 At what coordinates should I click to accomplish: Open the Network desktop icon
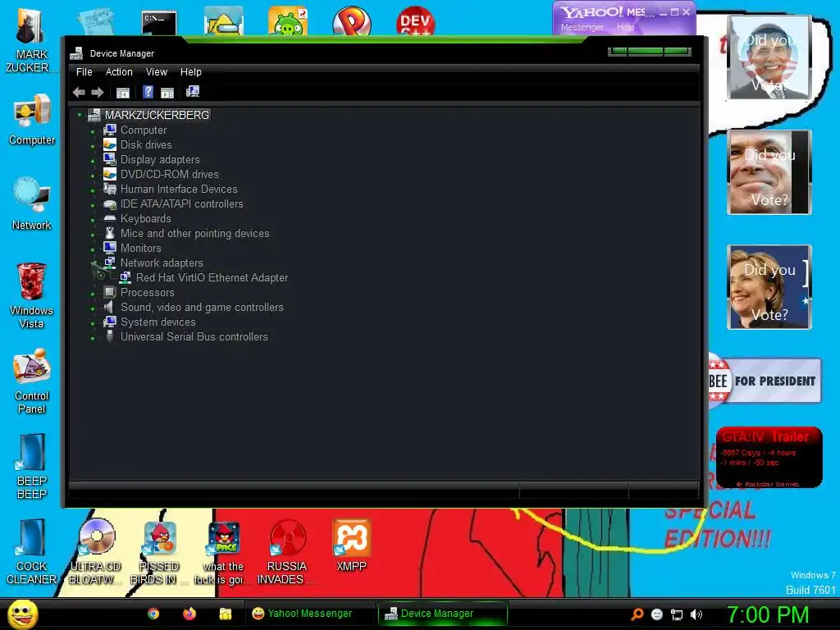[x=32, y=203]
